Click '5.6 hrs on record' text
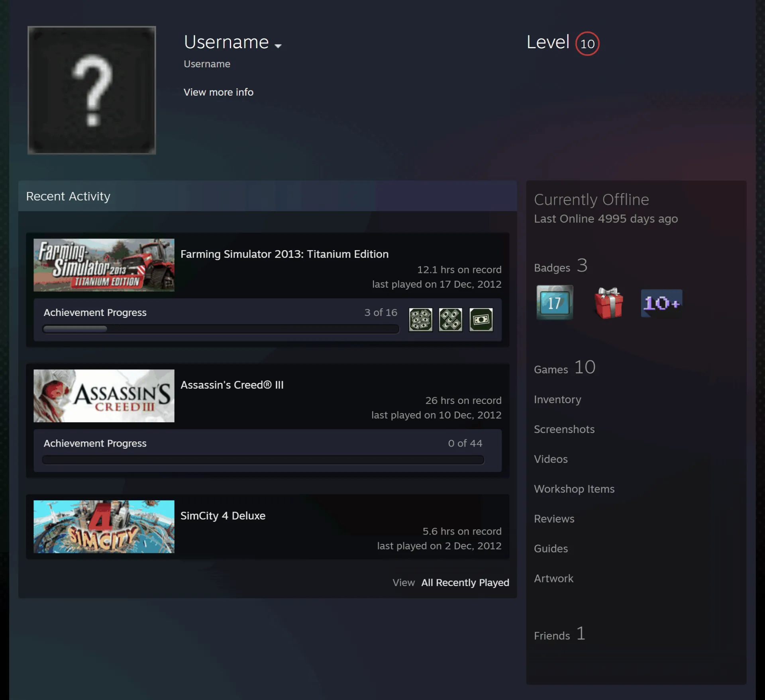The image size is (765, 700). tap(462, 531)
